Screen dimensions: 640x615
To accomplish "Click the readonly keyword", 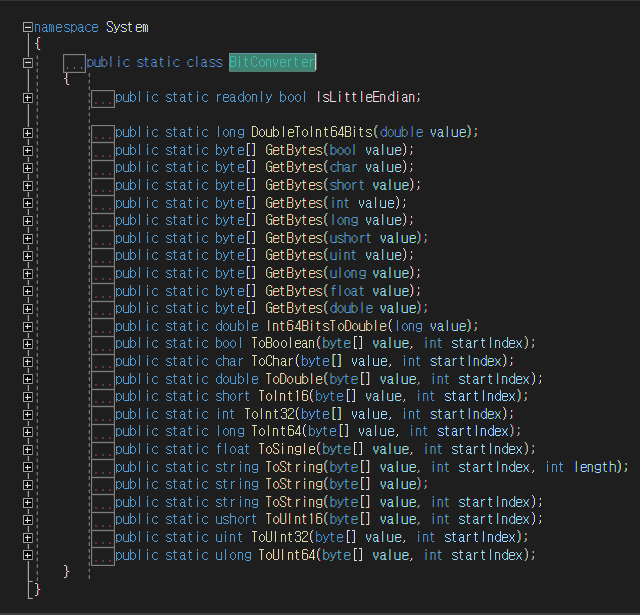I will click(x=244, y=97).
